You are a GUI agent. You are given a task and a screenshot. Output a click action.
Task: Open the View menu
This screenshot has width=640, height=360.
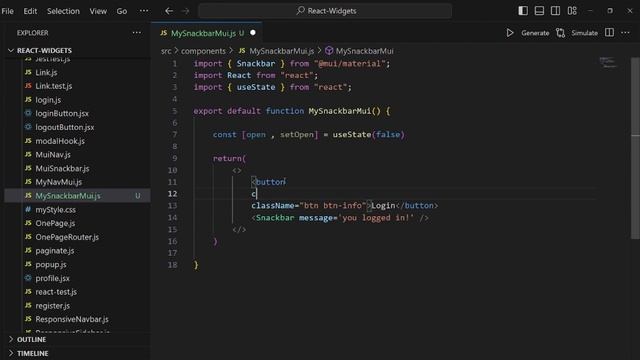98,11
